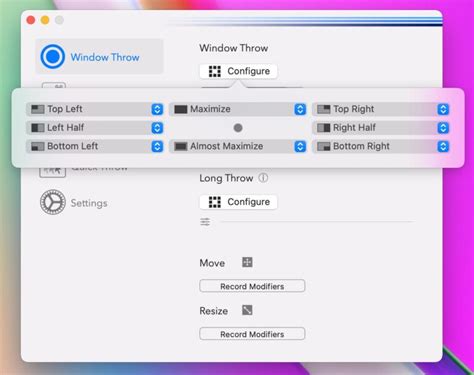Click Configure under Window Throw
Screen dimensions: 474x375
coord(238,71)
